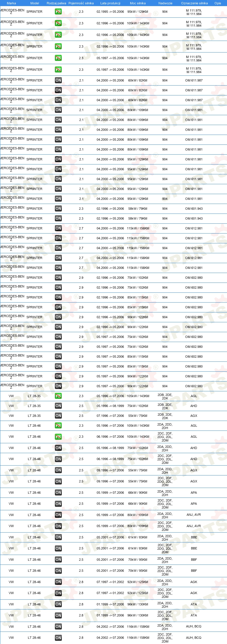Image resolution: width=227 pixels, height=644 pixels.
Task: Click the PB fuel icon in the LT 28-35 AGL row
Action: pos(58,396)
